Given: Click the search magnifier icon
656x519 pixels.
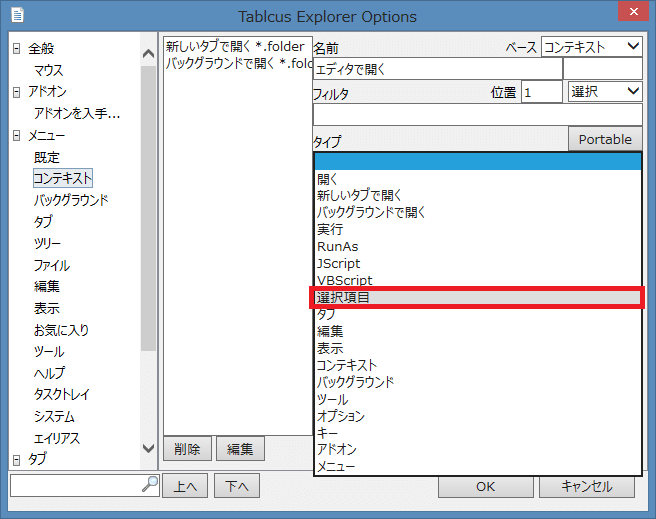Looking at the screenshot, I should [x=150, y=485].
